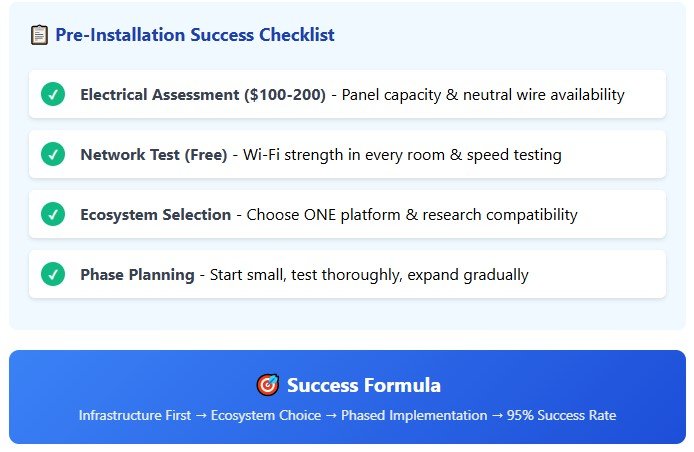Image resolution: width=694 pixels, height=452 pixels.
Task: Click the Phase Planning bold label
Action: (137, 274)
